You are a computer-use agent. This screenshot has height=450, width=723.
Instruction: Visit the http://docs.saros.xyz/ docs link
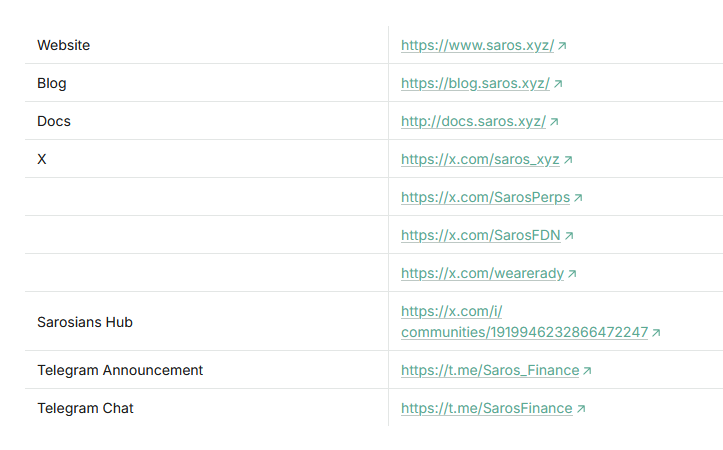coord(473,122)
